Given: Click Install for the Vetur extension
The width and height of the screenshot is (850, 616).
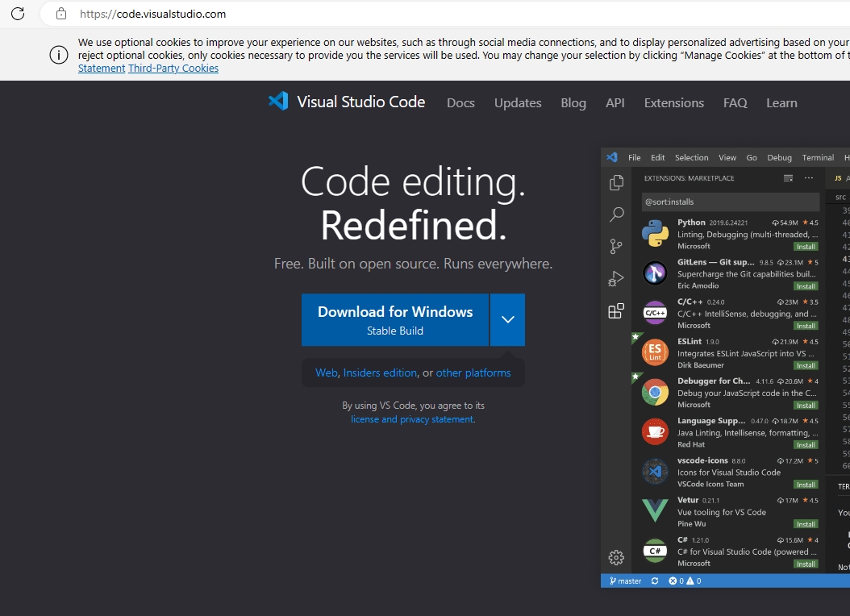Looking at the screenshot, I should click(x=806, y=524).
